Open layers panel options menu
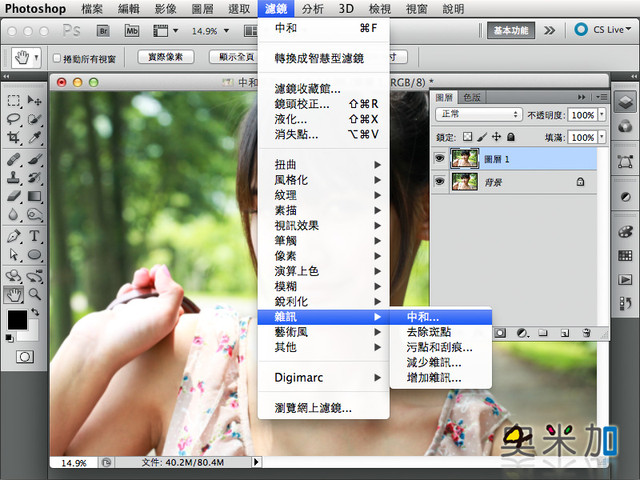Viewport: 640px width, 480px height. (601, 97)
